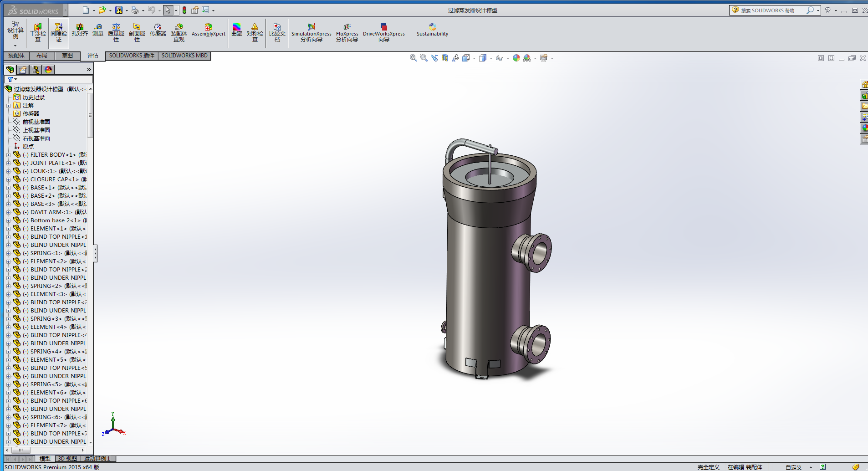Click the 运动算例1 motion study tab

tap(97, 459)
